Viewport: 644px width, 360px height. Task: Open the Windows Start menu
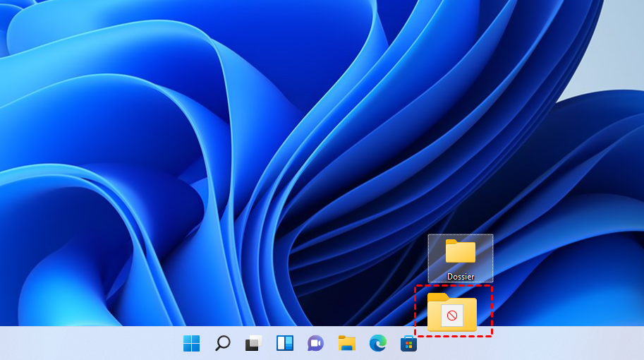(191, 343)
